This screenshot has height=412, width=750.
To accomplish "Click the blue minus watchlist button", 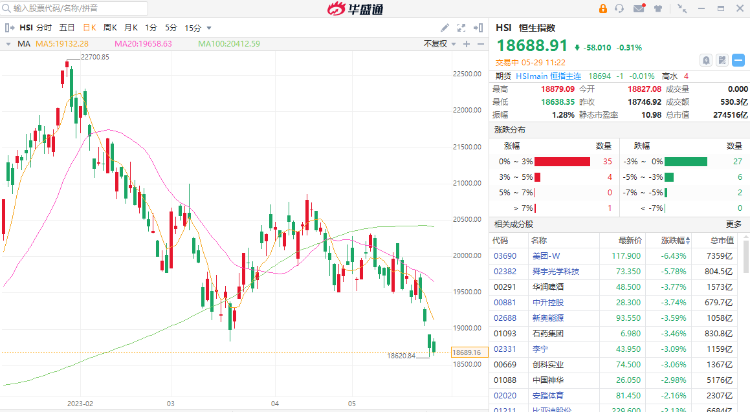I will 739,60.
